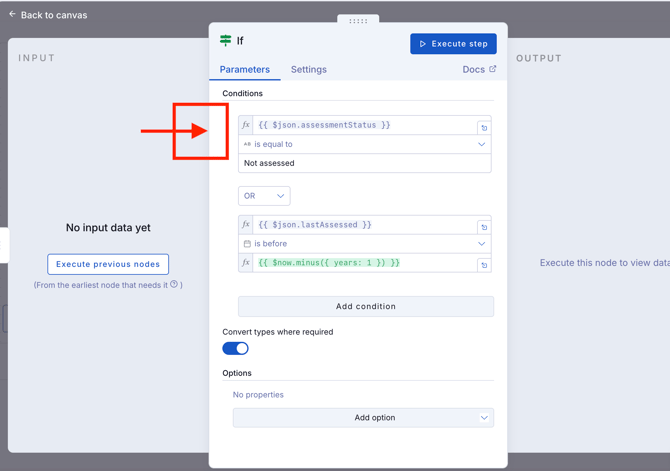Open expression editor for $now.minus field
Image resolution: width=670 pixels, height=471 pixels.
[x=484, y=265]
